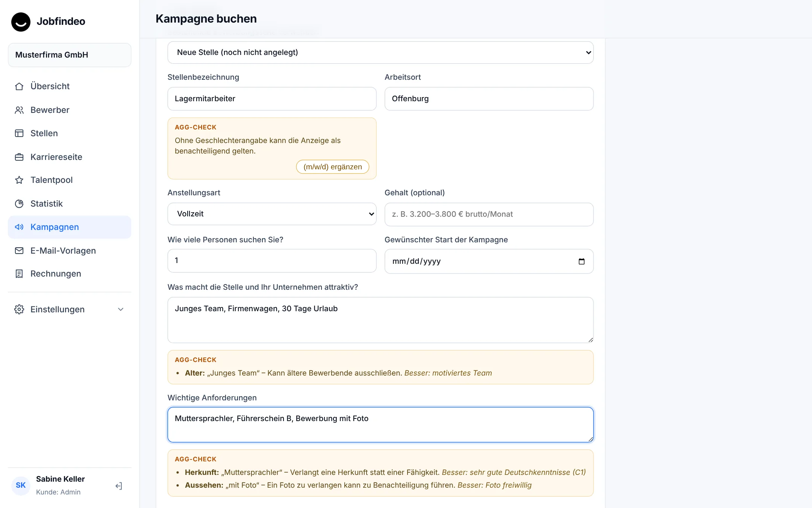The width and height of the screenshot is (812, 508).
Task: Open the calendar picker icon in date field
Action: pos(582,261)
